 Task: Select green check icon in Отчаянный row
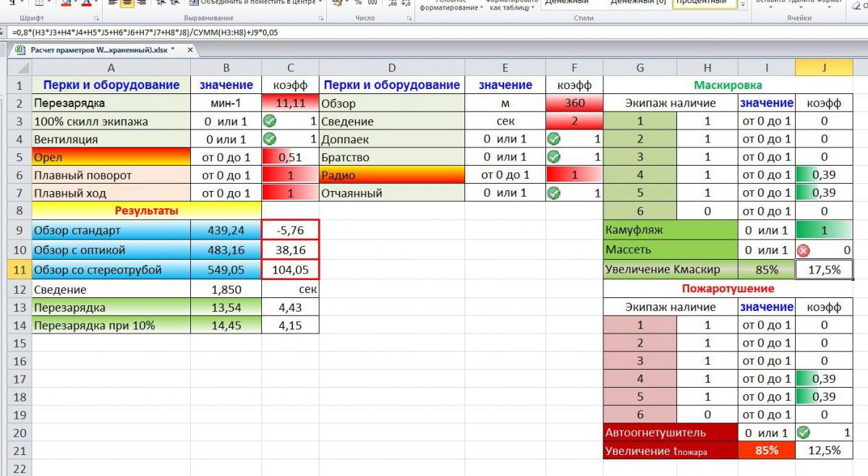coord(555,192)
